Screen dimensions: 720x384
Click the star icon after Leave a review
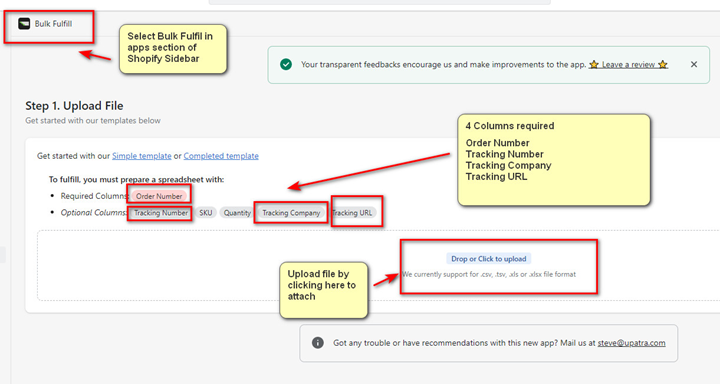pyautogui.click(x=662, y=64)
